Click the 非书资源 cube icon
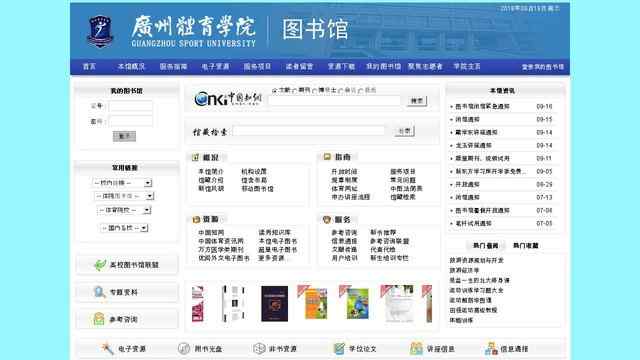This screenshot has width=640, height=360. [259, 349]
